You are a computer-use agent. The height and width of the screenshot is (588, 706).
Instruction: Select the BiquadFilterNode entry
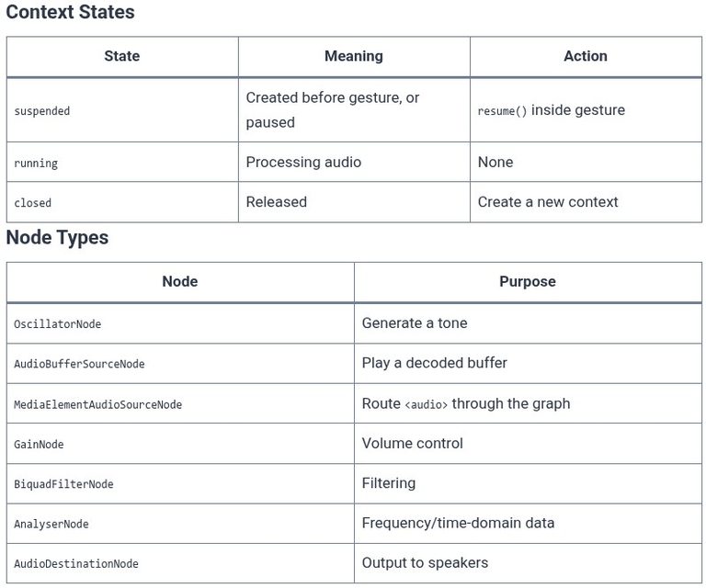[x=63, y=484]
